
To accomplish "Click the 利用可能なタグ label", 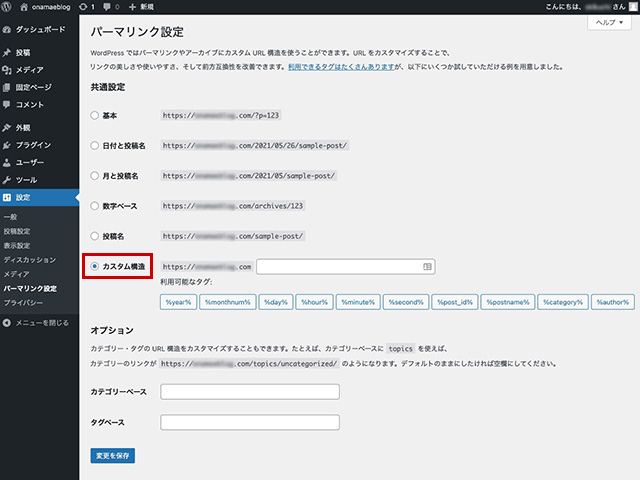I will 186,282.
